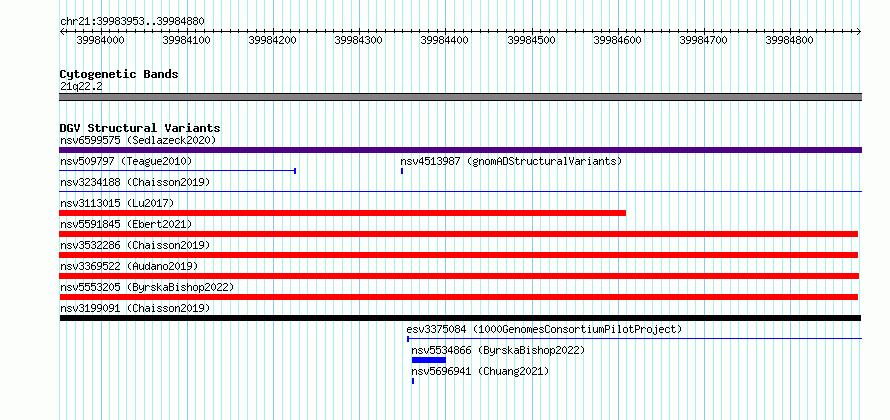The width and height of the screenshot is (890, 420).
Task: Open the nsv3369522 (Audano2019) label
Action: coord(128,266)
